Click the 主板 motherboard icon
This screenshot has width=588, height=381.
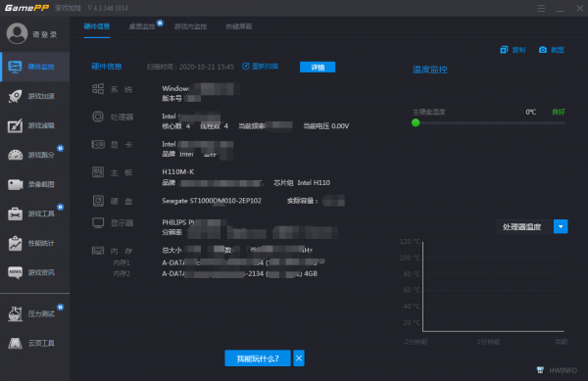(98, 172)
